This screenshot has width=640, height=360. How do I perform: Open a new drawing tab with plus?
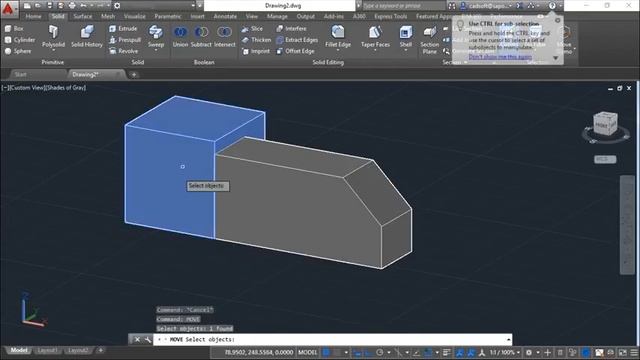[134, 75]
